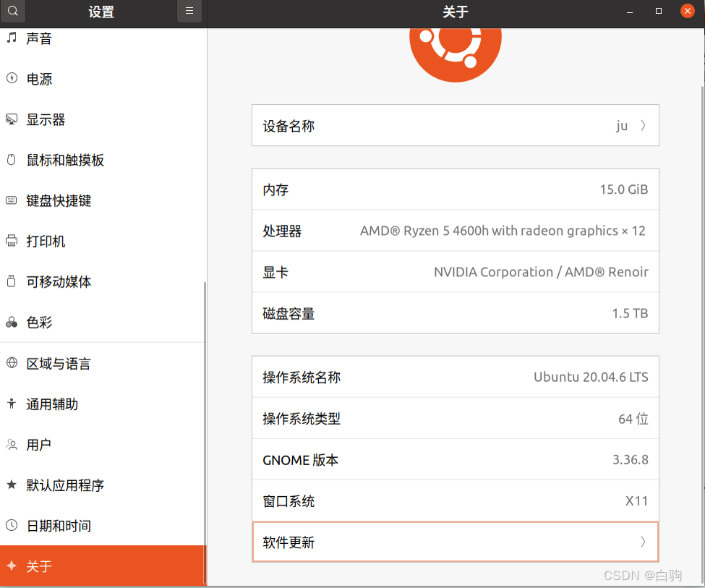Close the Settings window
Image resolution: width=705 pixels, height=588 pixels.
pos(688,11)
